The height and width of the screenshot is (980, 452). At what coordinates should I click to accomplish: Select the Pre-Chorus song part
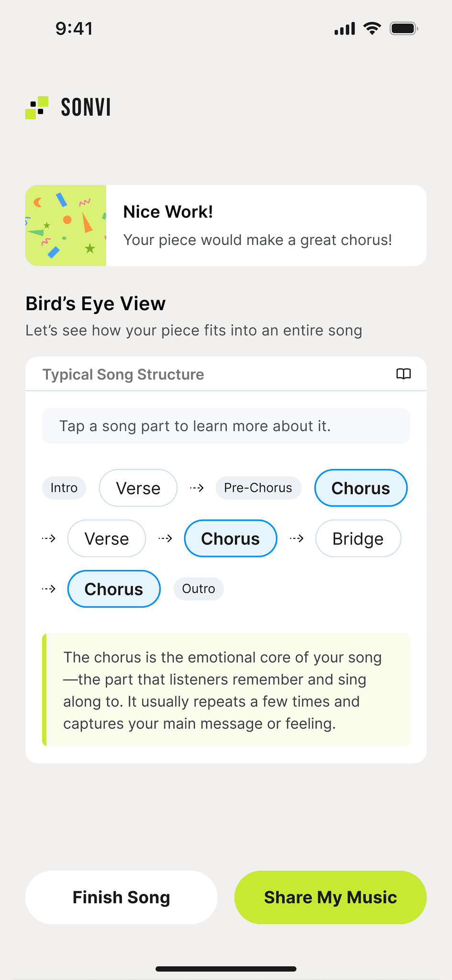click(x=258, y=488)
